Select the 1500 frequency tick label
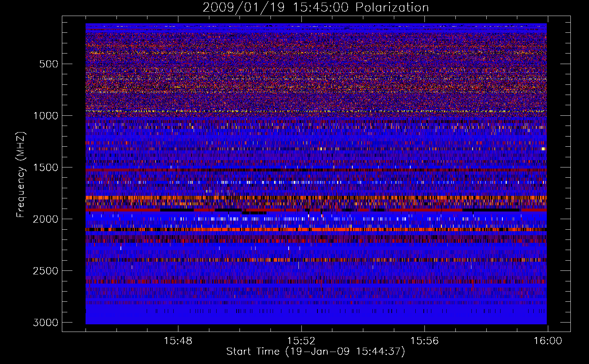Screen dimensions: 589x364 [x=46, y=167]
